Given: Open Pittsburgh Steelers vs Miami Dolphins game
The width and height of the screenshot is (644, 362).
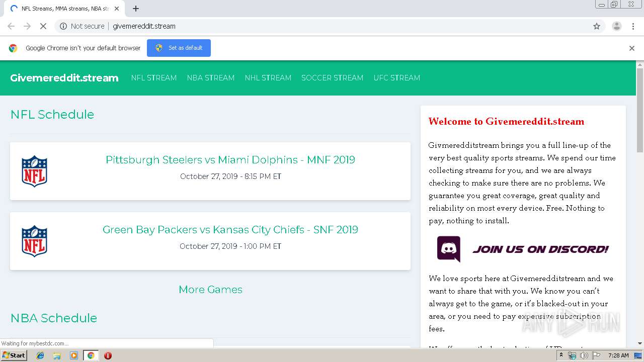Looking at the screenshot, I should tap(230, 160).
